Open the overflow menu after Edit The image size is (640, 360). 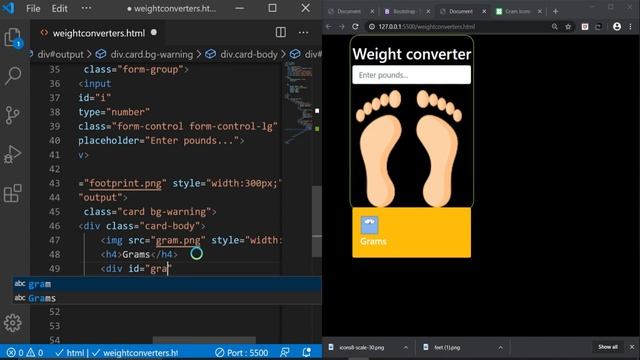86,9
